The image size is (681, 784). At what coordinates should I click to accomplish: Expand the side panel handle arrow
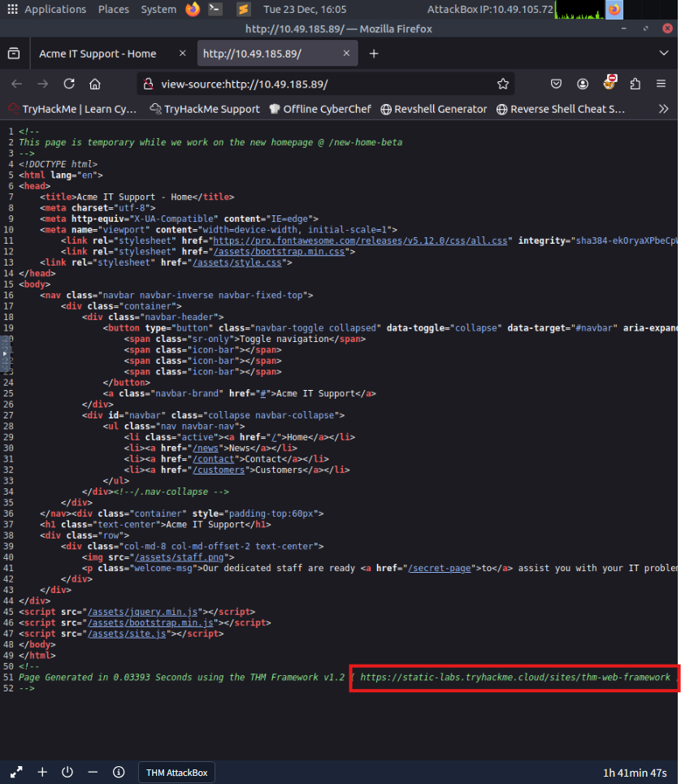pos(5,353)
